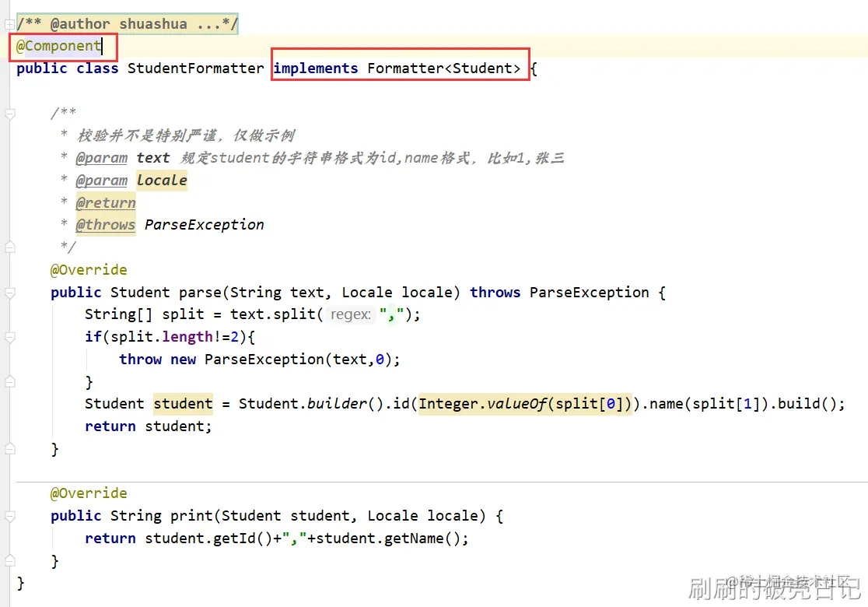The width and height of the screenshot is (868, 607).
Task: Click the '@throws' Javadoc tag
Action: coord(106,225)
